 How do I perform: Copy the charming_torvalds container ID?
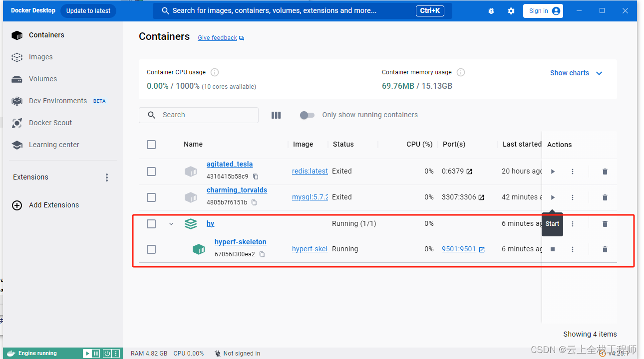(x=254, y=202)
